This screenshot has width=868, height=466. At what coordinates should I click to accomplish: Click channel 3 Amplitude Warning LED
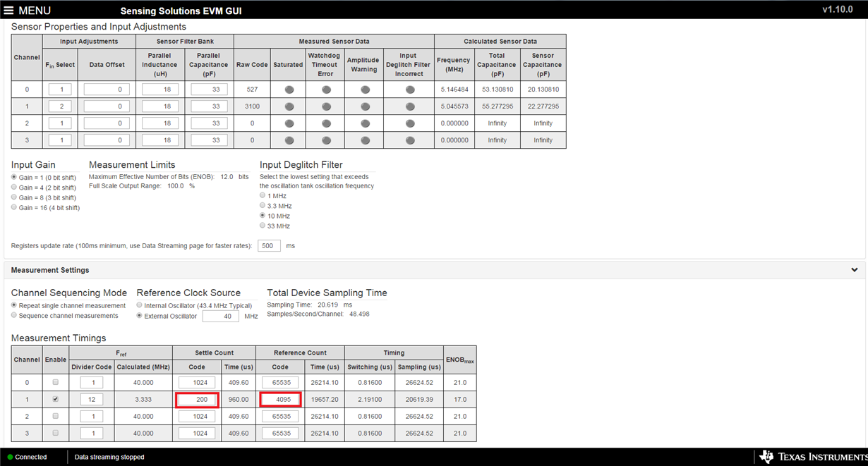pyautogui.click(x=365, y=140)
